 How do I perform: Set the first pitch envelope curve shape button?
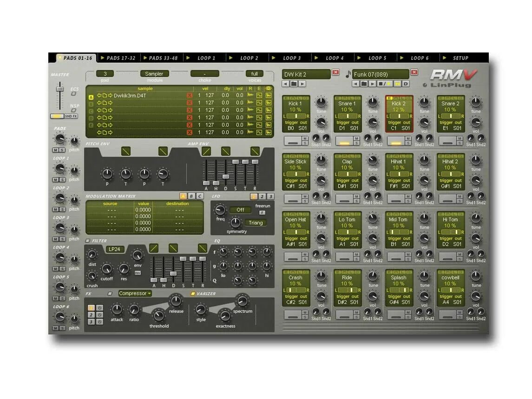click(126, 151)
